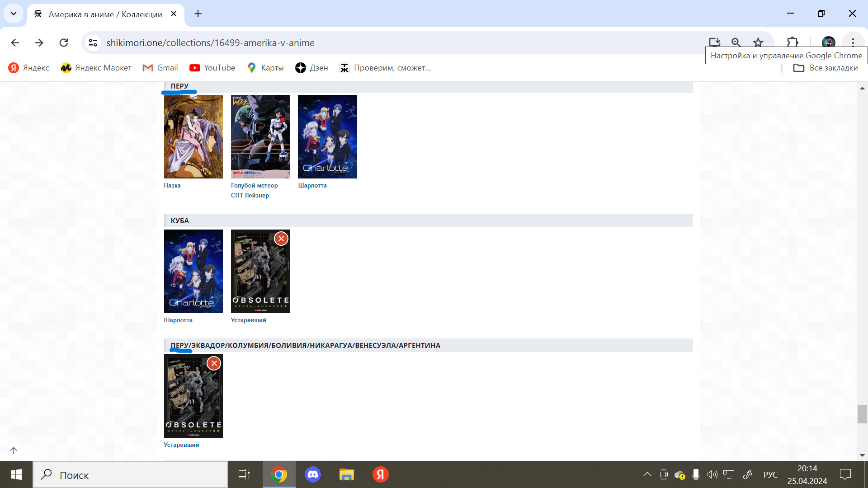Screen dimensions: 868x488
Task: Open Discord from the taskbar
Action: [313, 474]
